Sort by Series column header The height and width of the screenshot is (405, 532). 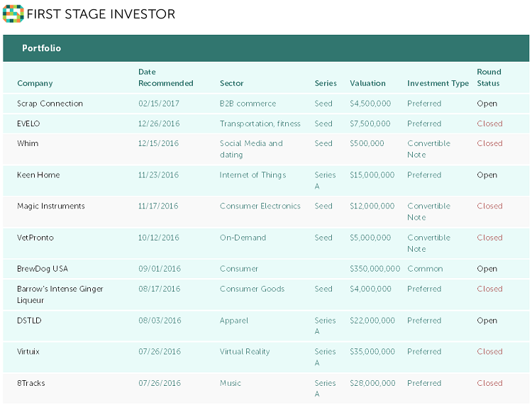click(x=326, y=84)
